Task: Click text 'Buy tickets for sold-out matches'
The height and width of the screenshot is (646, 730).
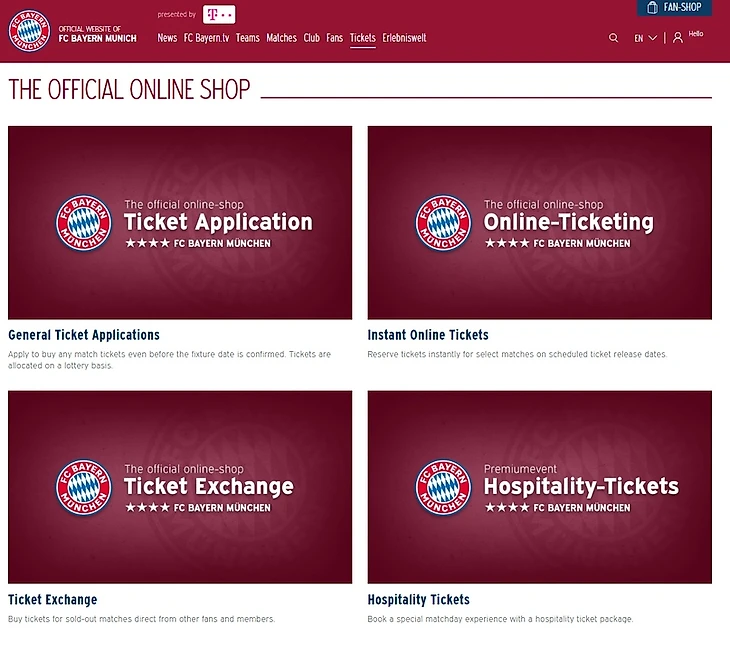Action: [70, 619]
